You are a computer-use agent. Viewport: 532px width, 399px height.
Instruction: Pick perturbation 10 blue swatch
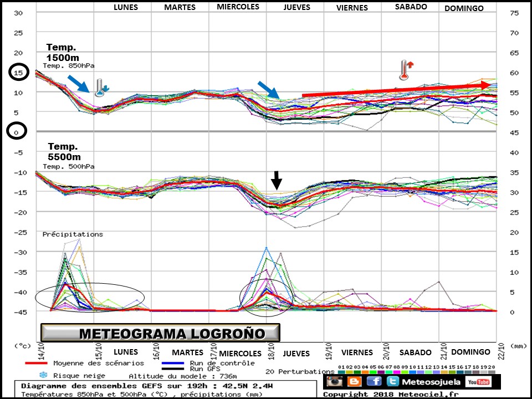(x=412, y=372)
